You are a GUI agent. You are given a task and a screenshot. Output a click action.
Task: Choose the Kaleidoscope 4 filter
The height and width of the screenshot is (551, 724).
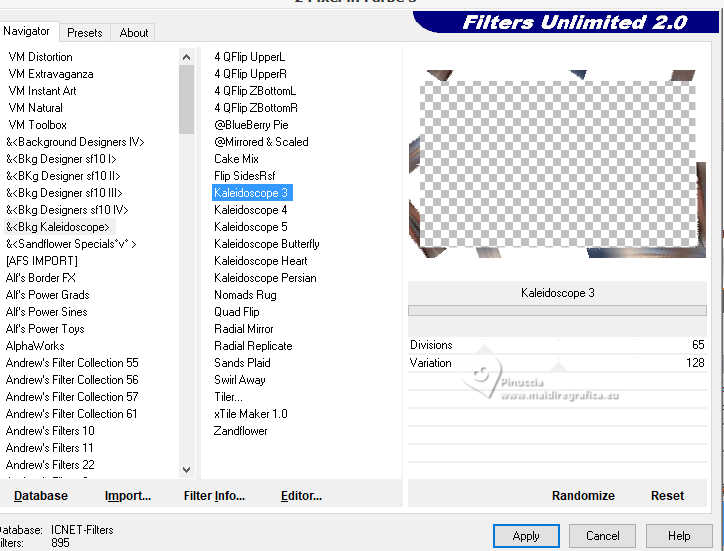pyautogui.click(x=251, y=210)
